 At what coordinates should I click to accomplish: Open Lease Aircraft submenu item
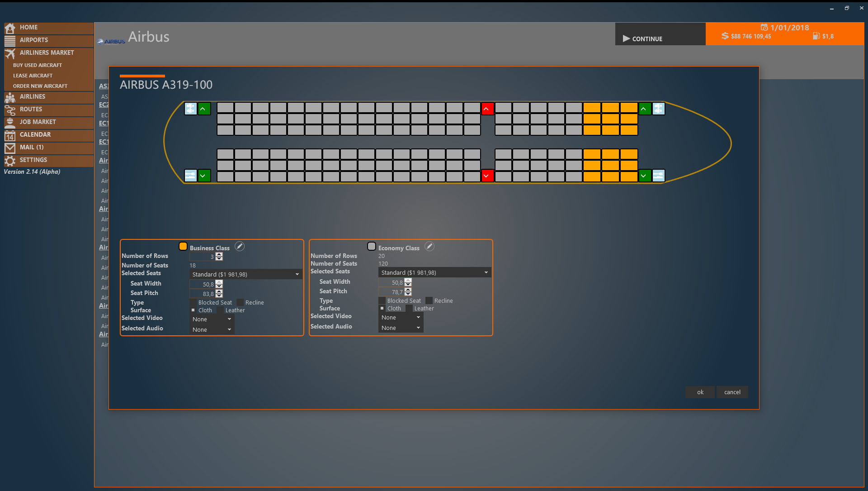pos(33,76)
